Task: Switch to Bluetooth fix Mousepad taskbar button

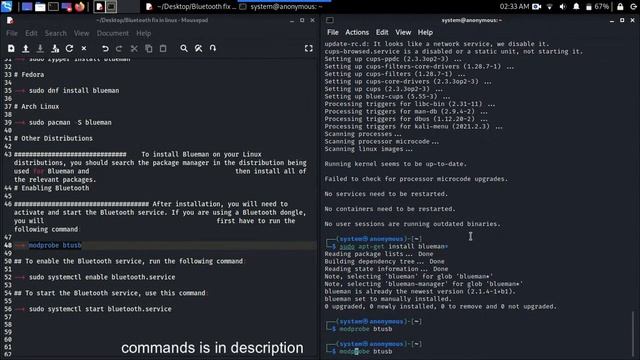Action: (190, 7)
